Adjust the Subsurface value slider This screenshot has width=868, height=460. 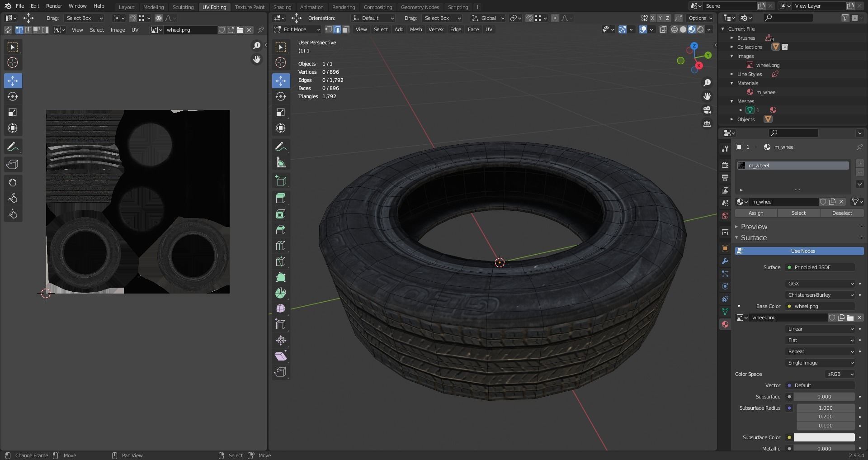tap(824, 397)
